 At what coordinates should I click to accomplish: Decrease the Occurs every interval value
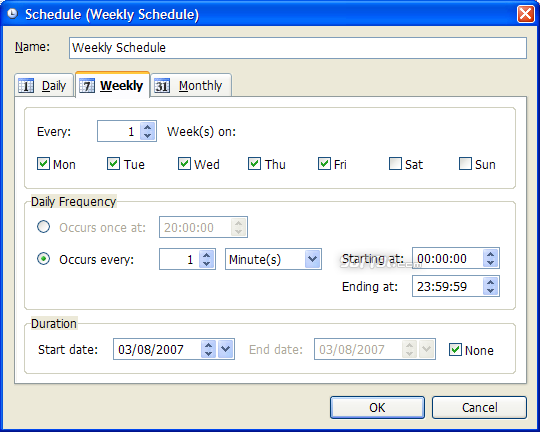pos(207,264)
